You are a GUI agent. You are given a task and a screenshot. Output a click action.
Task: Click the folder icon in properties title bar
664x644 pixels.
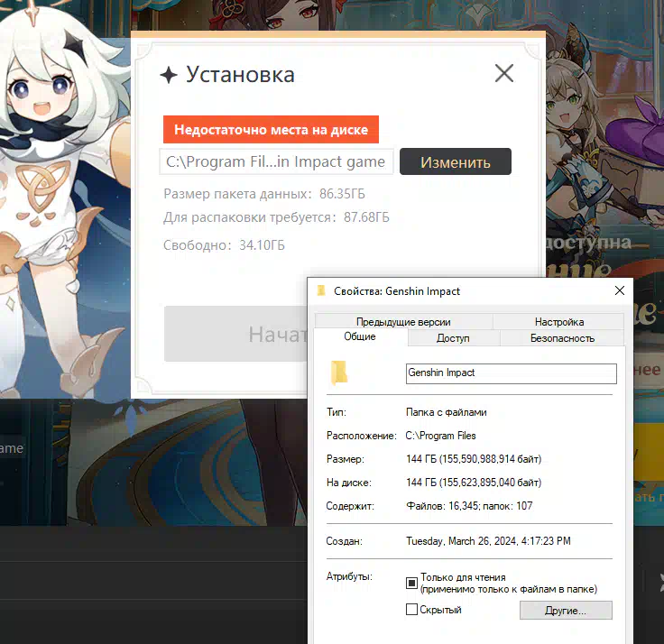321,290
